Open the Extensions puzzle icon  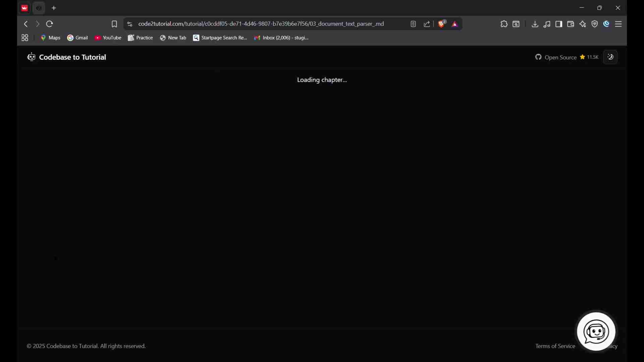coord(504,24)
